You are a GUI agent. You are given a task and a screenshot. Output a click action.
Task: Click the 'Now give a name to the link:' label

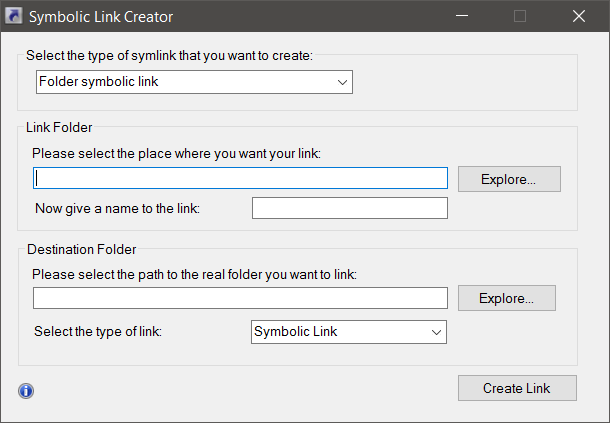pyautogui.click(x=117, y=208)
